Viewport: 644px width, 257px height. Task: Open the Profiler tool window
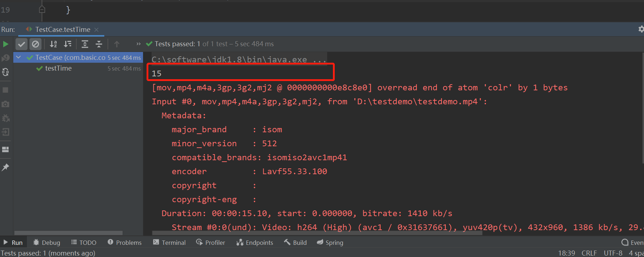coord(211,243)
